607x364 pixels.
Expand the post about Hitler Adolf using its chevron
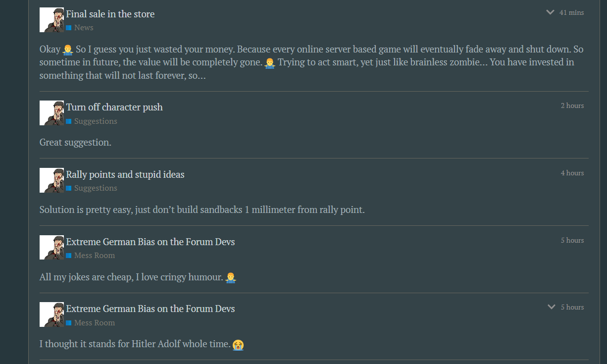552,307
